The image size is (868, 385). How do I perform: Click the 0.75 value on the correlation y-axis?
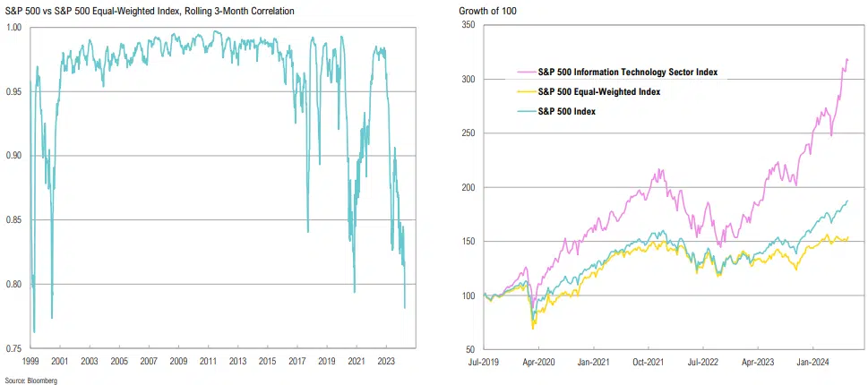14,349
